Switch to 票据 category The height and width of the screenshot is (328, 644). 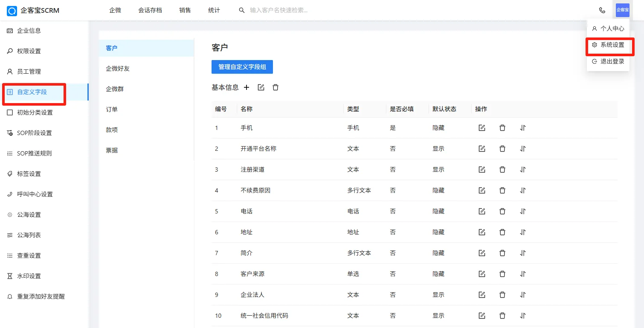click(x=146, y=150)
